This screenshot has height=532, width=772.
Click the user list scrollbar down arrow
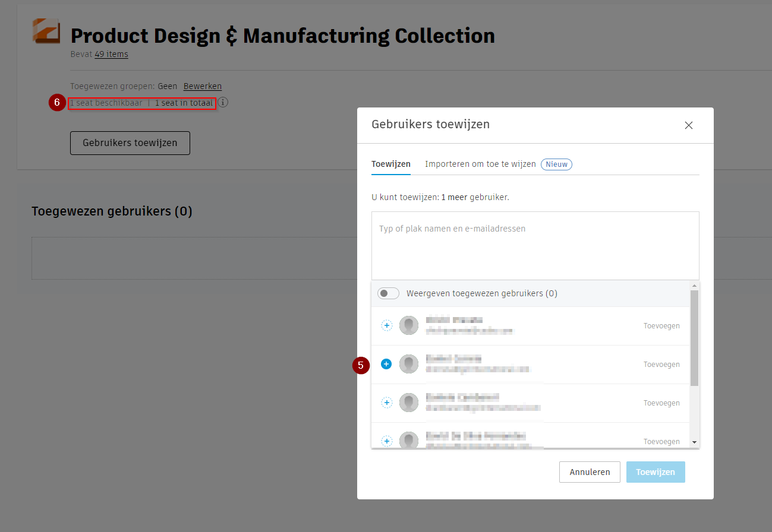[x=694, y=442]
